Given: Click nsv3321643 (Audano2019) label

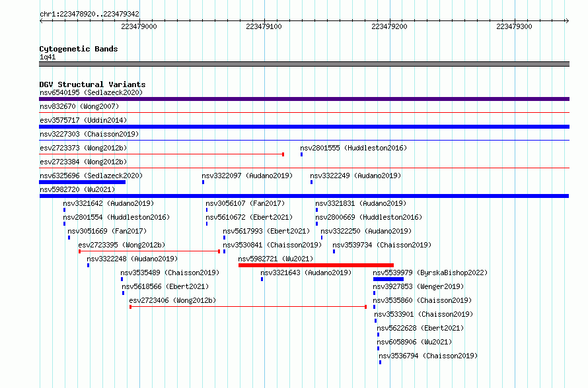Looking at the screenshot, I should (306, 273).
